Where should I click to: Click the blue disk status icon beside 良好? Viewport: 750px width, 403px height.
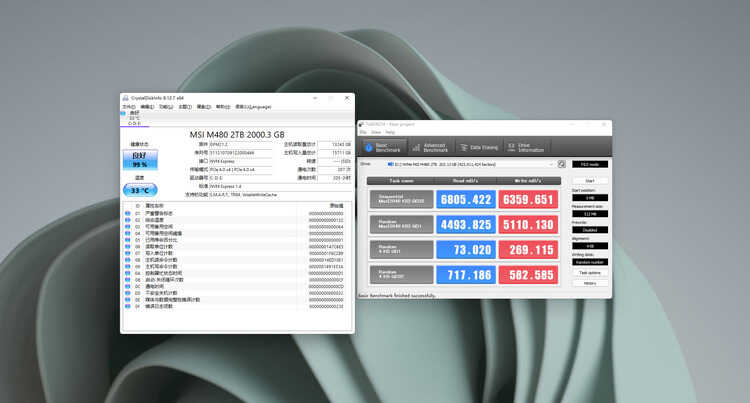123,113
